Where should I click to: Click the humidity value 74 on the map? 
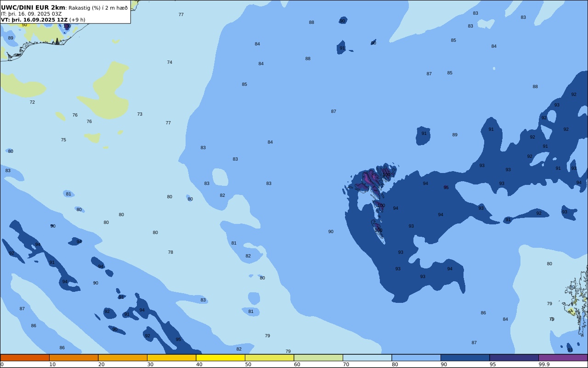pos(170,62)
